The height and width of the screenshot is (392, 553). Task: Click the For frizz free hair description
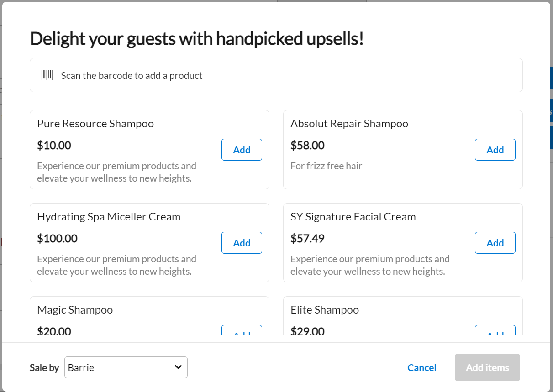(326, 166)
